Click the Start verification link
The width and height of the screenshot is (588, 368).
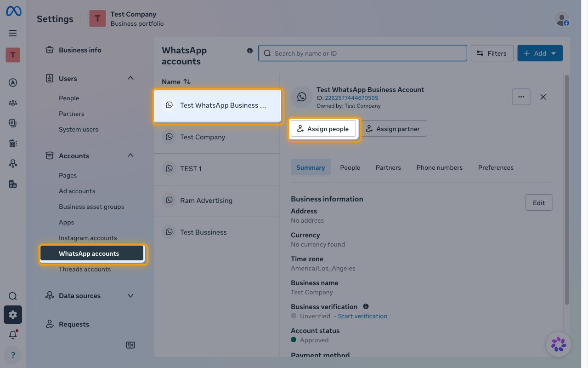362,316
